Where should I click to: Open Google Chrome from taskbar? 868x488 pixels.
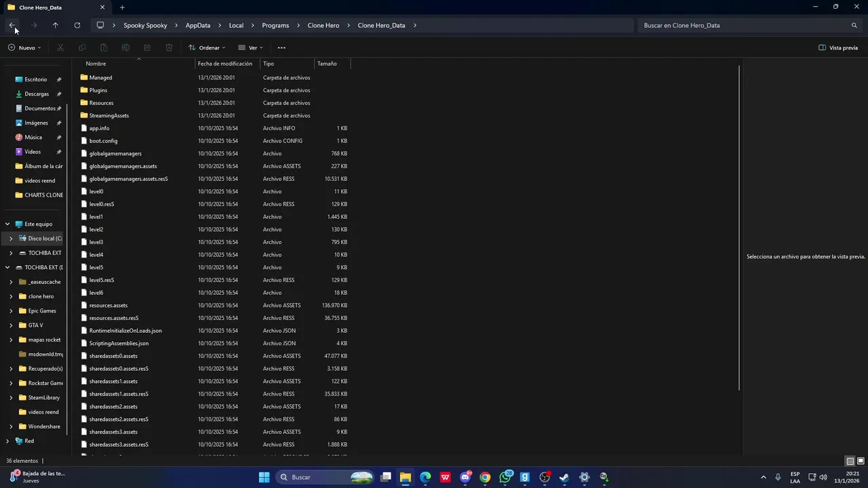click(485, 477)
